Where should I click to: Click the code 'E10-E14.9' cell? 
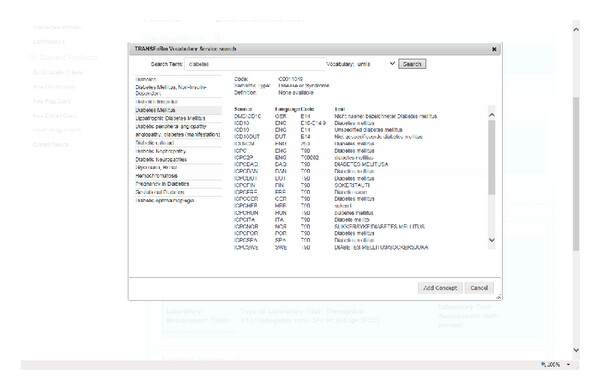point(313,123)
